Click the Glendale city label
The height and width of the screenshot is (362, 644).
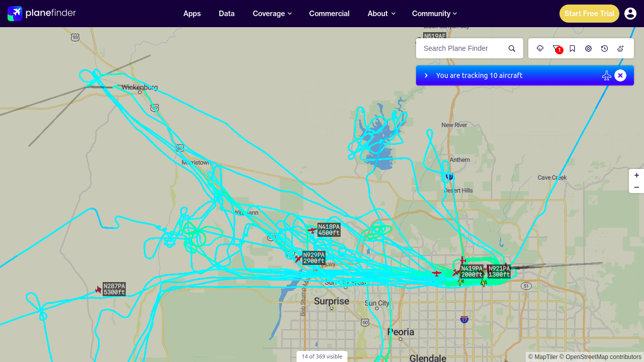(428, 358)
